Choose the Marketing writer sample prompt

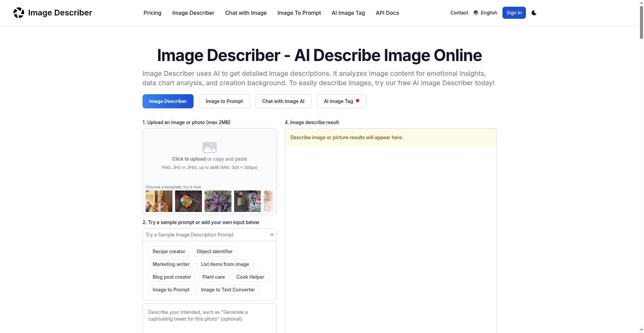[x=171, y=264]
